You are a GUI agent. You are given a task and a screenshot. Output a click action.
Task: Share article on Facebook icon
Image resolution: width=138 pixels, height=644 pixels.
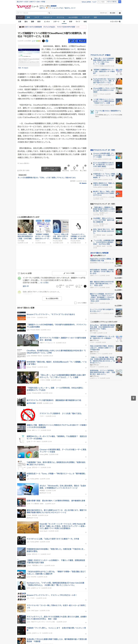coord(47,41)
